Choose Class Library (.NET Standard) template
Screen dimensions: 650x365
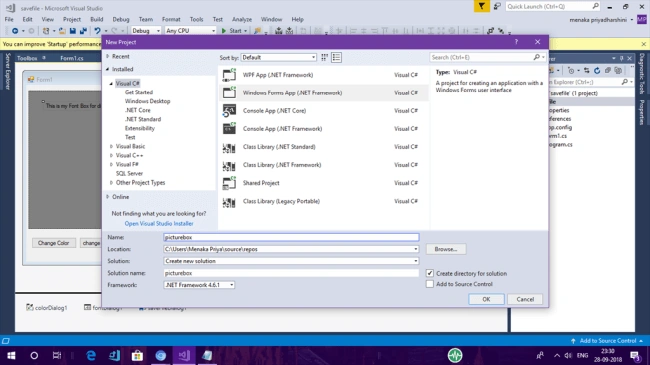(x=323, y=147)
